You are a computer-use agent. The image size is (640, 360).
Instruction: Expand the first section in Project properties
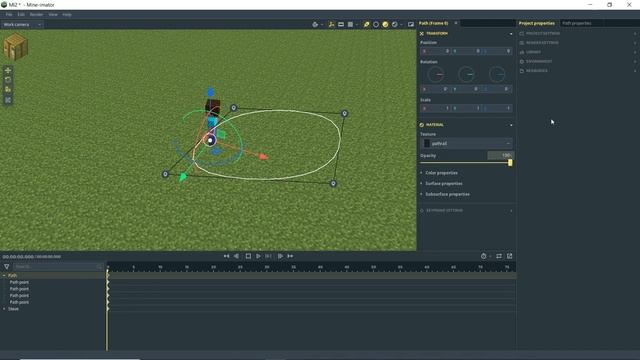click(x=635, y=33)
